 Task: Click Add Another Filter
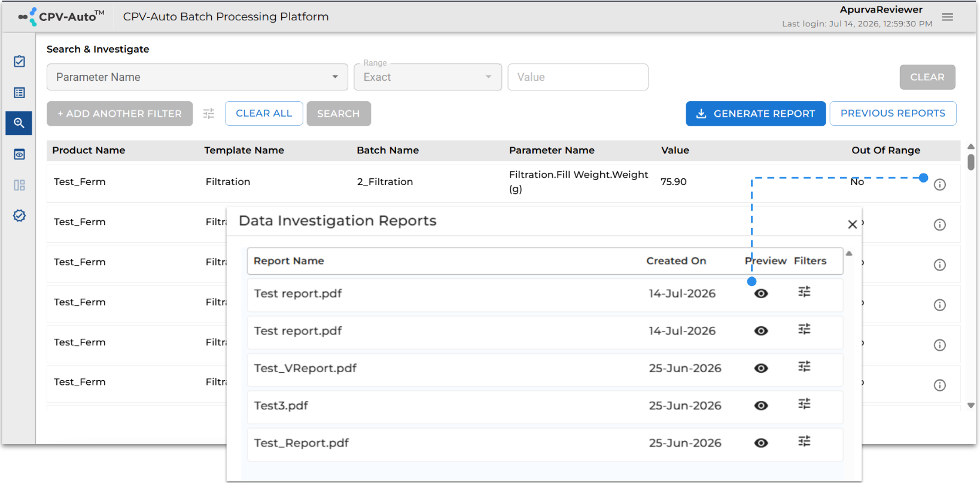pyautogui.click(x=120, y=114)
